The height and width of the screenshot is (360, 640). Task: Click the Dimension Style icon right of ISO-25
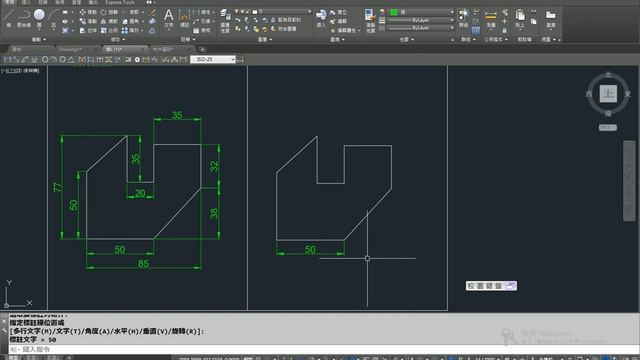pos(240,60)
